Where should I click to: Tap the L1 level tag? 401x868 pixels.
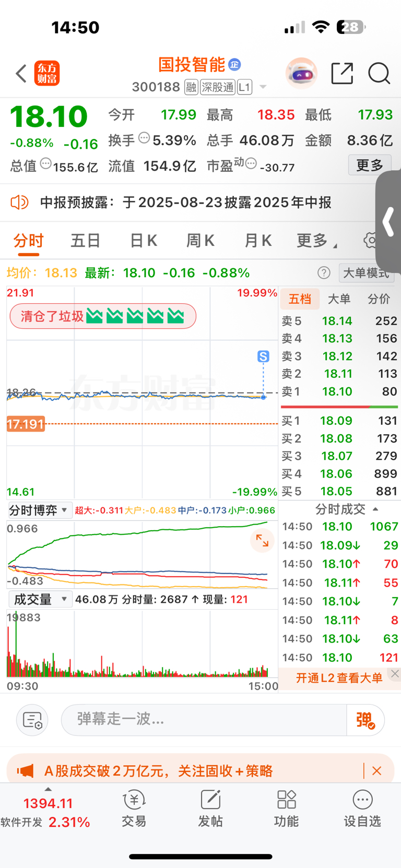244,87
